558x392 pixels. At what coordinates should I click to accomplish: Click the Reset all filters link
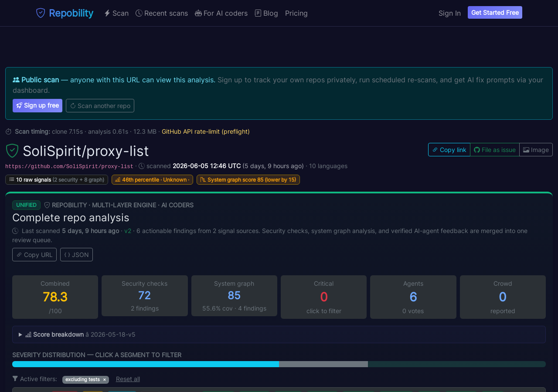click(128, 379)
